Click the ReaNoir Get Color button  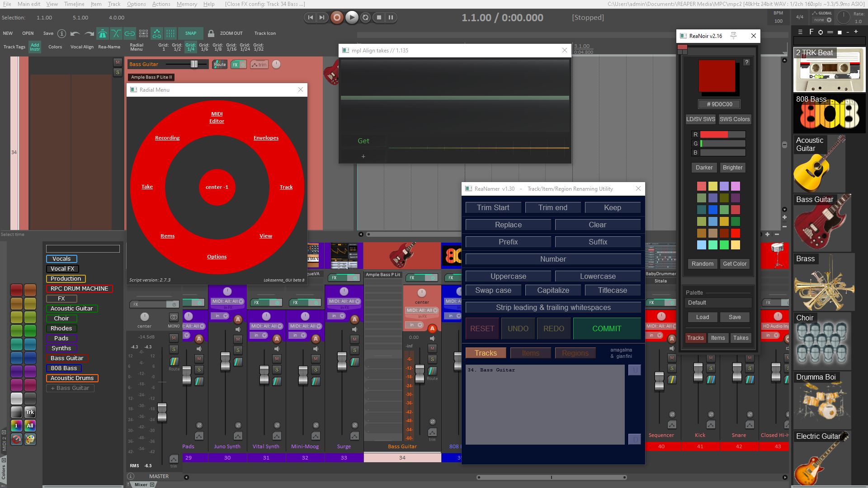[x=735, y=264]
